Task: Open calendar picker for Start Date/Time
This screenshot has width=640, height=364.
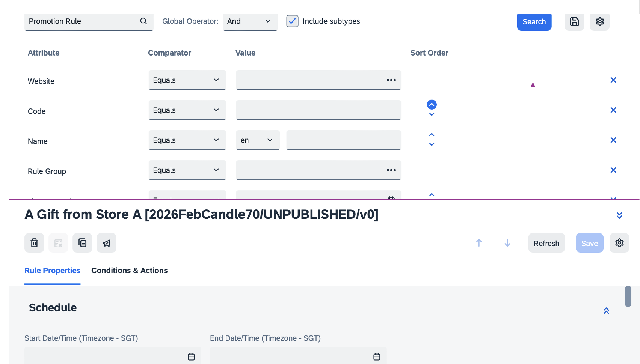Action: (191, 356)
